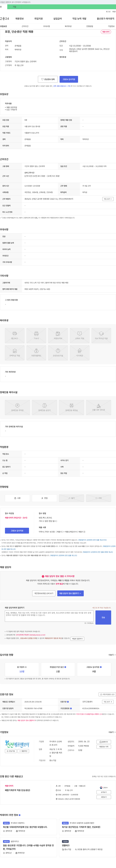Select the 차량유지비 welfare icon
This screenshot has height=868, width=116.
pyautogui.click(x=58, y=336)
